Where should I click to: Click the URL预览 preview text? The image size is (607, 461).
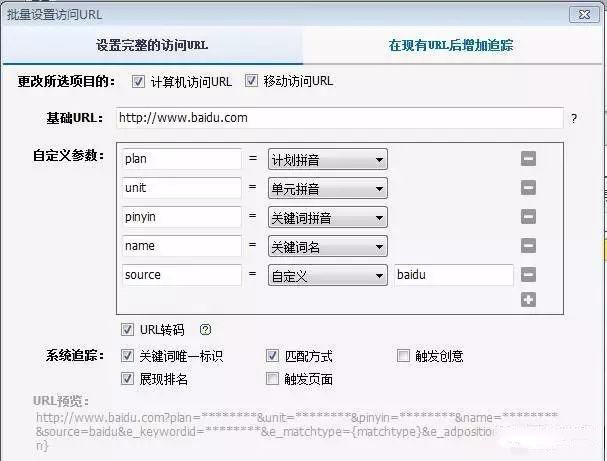click(297, 431)
